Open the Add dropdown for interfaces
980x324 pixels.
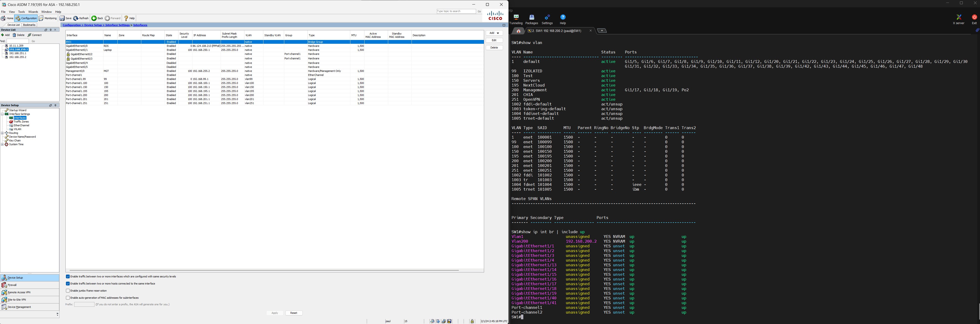click(494, 33)
